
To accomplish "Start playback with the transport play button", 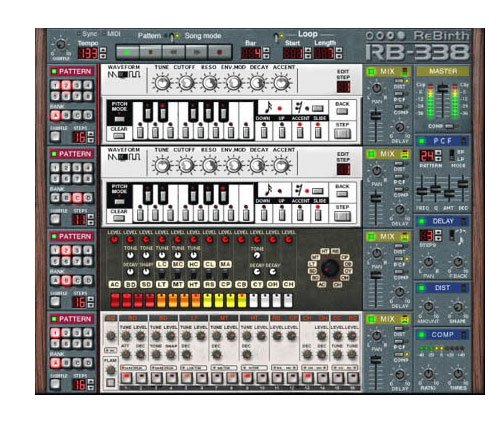I will (x=128, y=52).
